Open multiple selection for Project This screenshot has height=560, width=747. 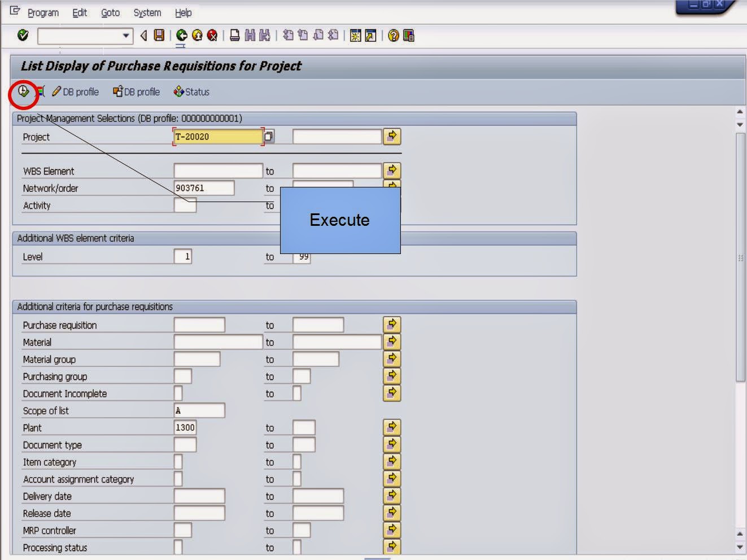[392, 136]
